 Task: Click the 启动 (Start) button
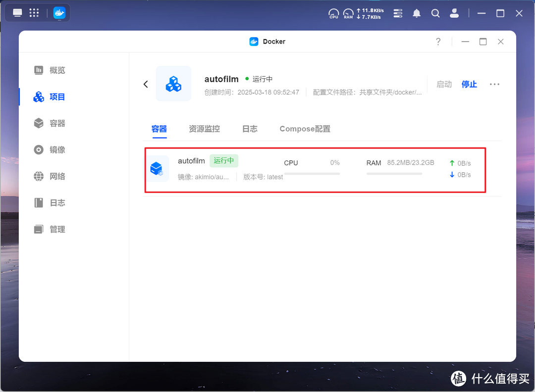coord(444,84)
